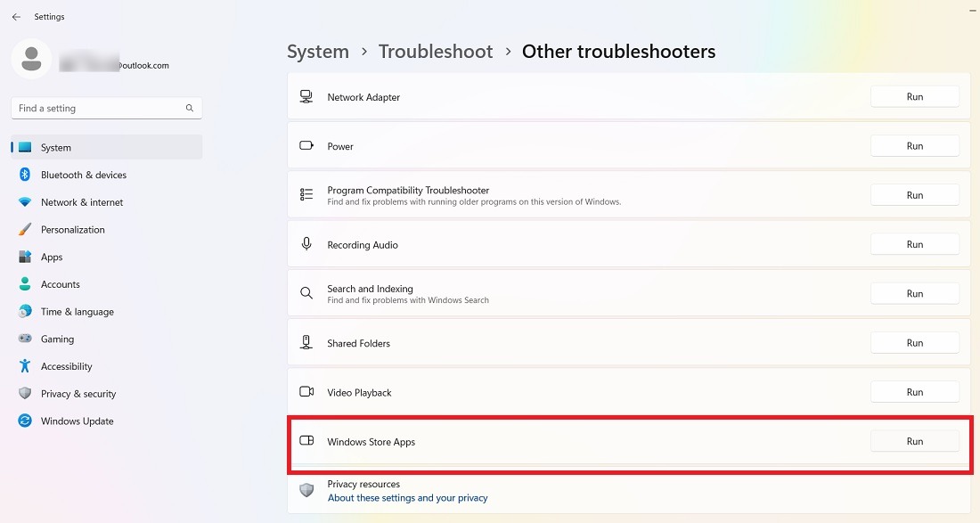Click the Privacy resources shield icon
The image size is (980, 523).
pos(306,491)
